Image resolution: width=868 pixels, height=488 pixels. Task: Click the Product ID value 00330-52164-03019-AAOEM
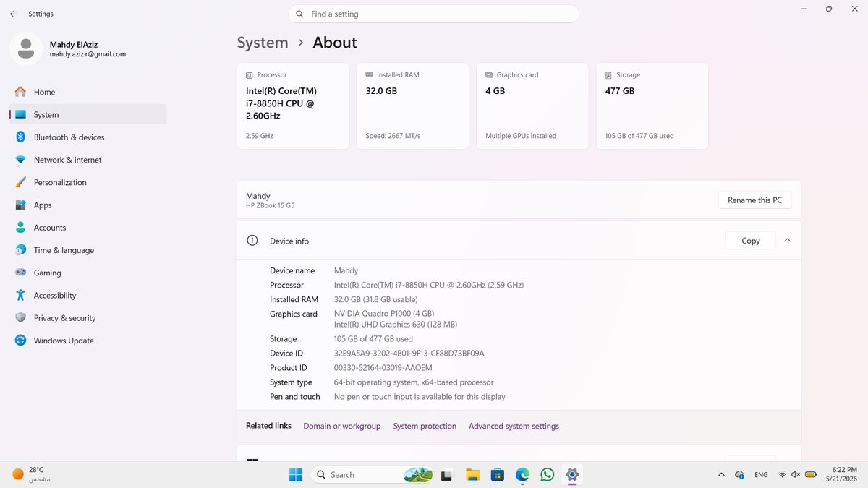[x=383, y=368]
